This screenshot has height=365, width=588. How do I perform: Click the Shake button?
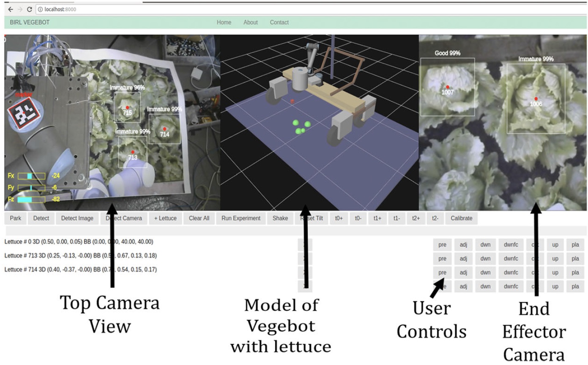(280, 218)
